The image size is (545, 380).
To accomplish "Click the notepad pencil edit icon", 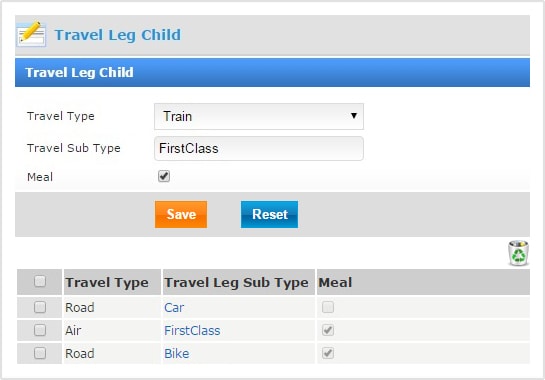I will point(31,34).
